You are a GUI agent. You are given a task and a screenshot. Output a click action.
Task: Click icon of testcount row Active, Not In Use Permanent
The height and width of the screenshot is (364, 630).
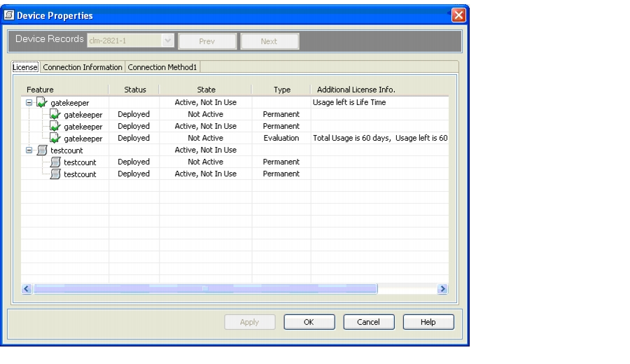coord(55,174)
